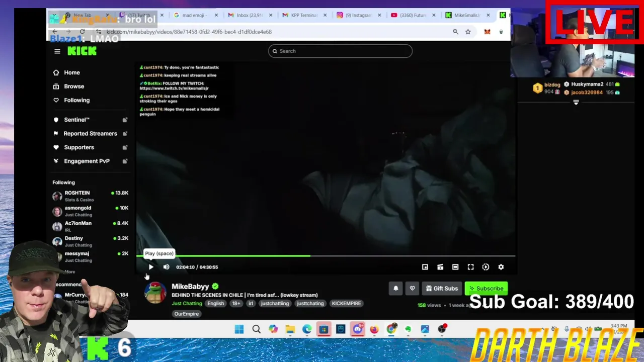This screenshot has width=644, height=362.
Task: Expand Show More under Following list
Action: tap(69, 271)
